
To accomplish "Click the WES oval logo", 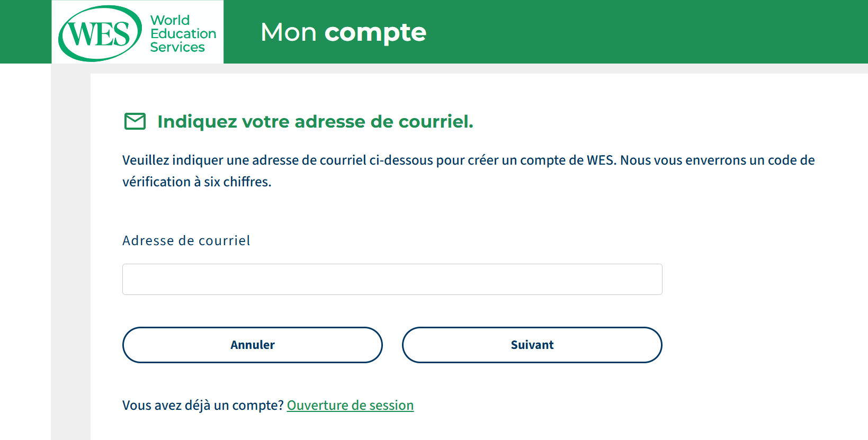I will pyautogui.click(x=100, y=33).
